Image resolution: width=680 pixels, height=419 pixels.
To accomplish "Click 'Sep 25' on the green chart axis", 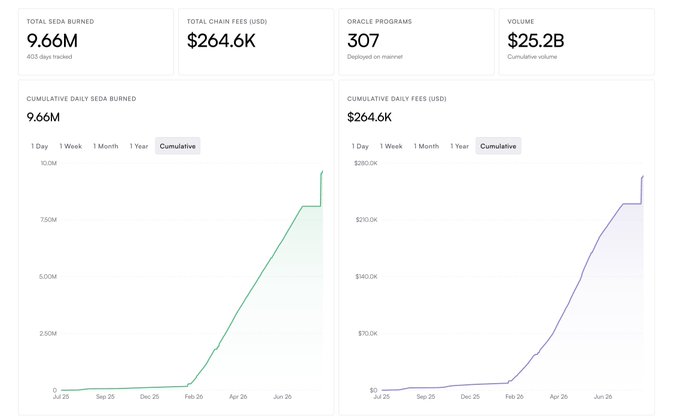I will tap(105, 397).
